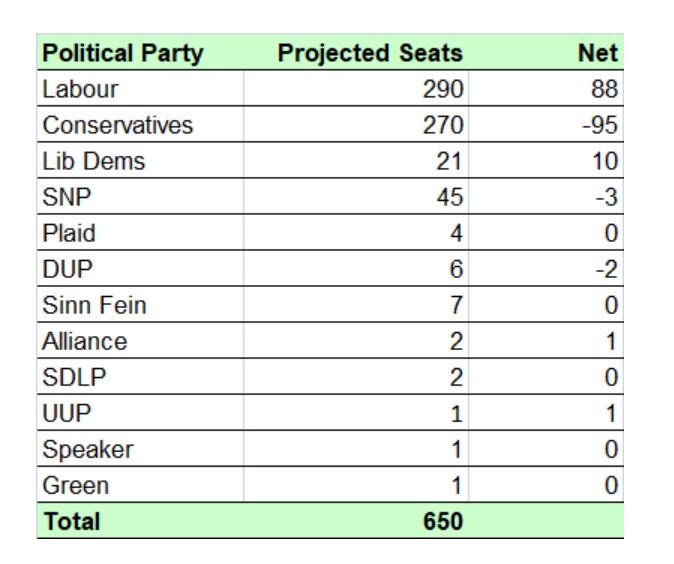Click the Lib Dems cell

(x=140, y=161)
